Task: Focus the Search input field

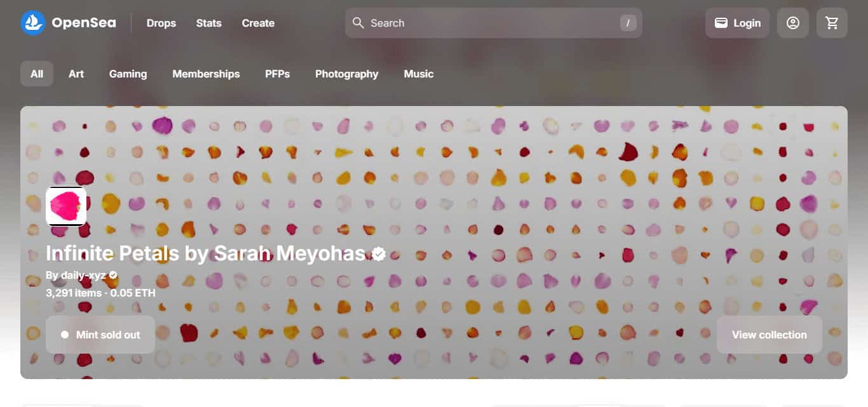Action: tap(494, 23)
